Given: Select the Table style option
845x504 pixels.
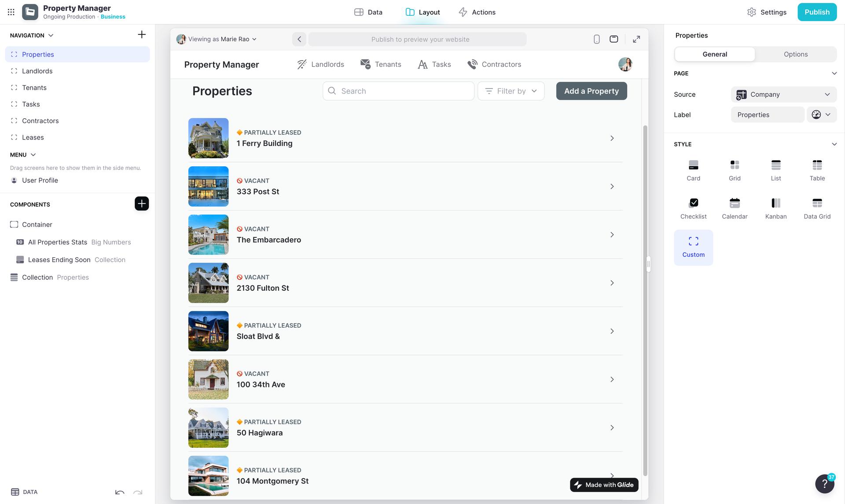Looking at the screenshot, I should pos(817,166).
